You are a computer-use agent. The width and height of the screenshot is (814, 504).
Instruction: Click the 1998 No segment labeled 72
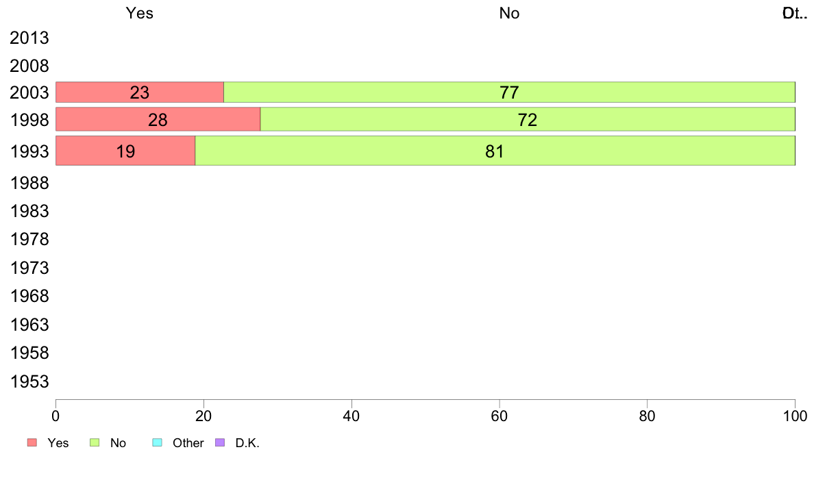(x=527, y=120)
